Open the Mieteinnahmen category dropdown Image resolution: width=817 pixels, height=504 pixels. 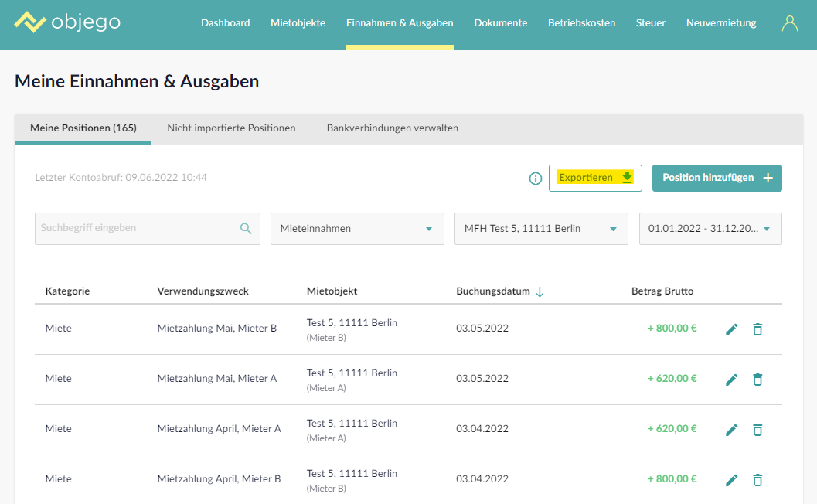coord(357,228)
